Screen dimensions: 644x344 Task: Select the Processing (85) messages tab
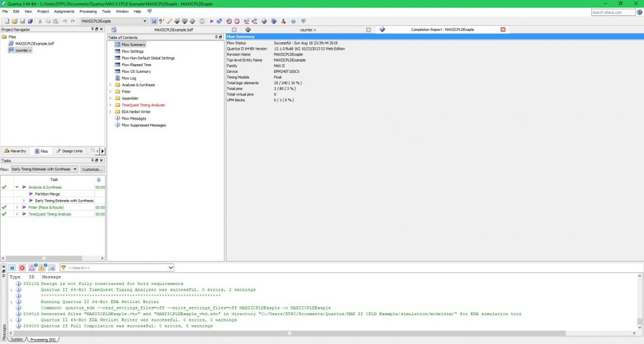coord(43,340)
